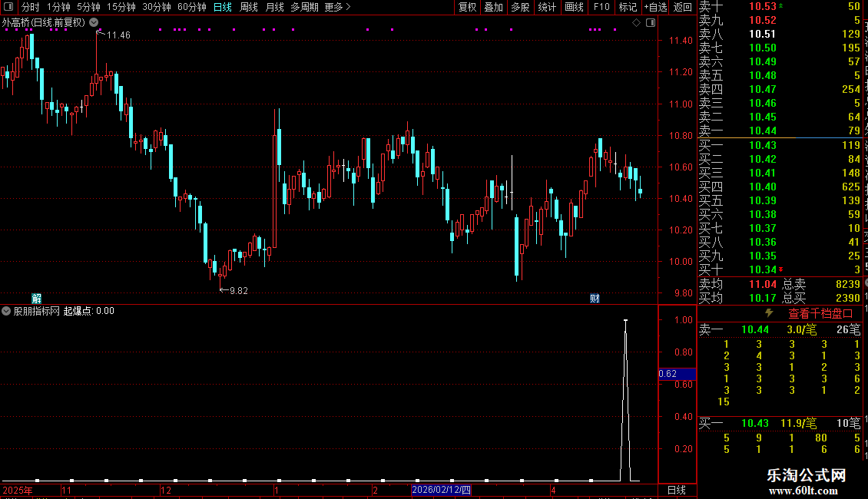The image size is (868, 499).
Task: Click the 10笔 order count
Action: coord(848,423)
